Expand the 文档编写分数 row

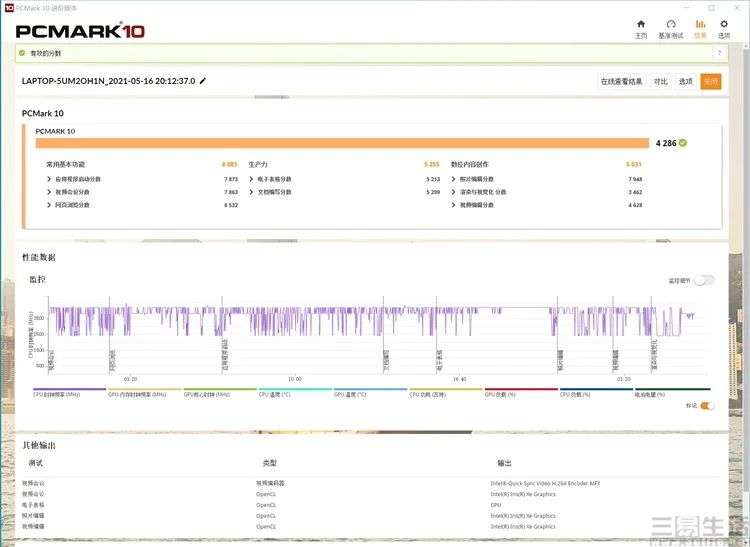(251, 192)
